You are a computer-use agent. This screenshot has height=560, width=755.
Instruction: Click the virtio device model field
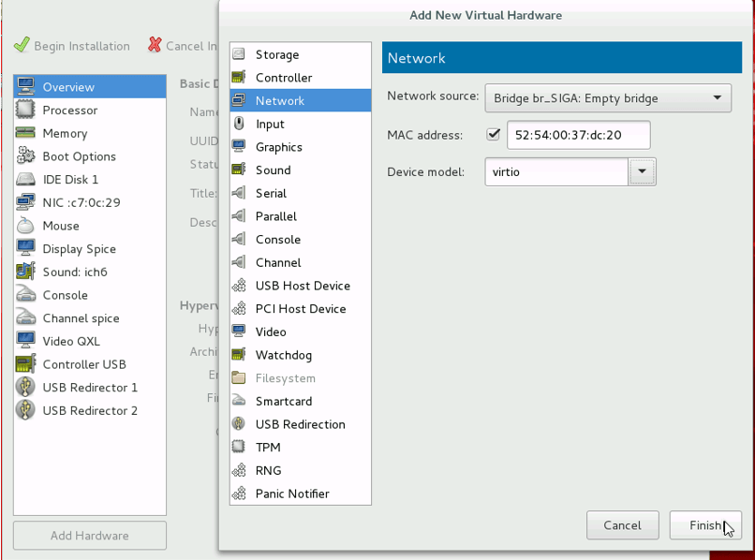(556, 171)
